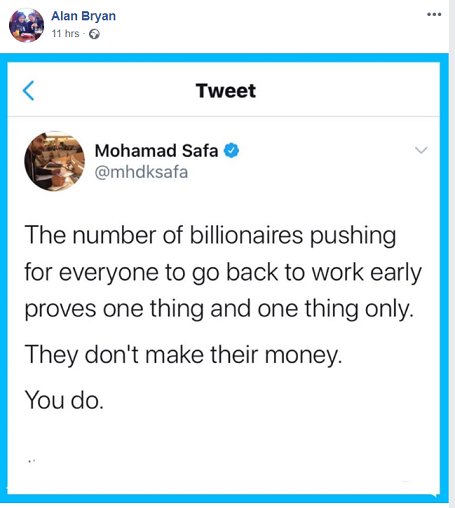The image size is (455, 508).
Task: Click the tiny dots at tweet's bottom left
Action: [32, 461]
